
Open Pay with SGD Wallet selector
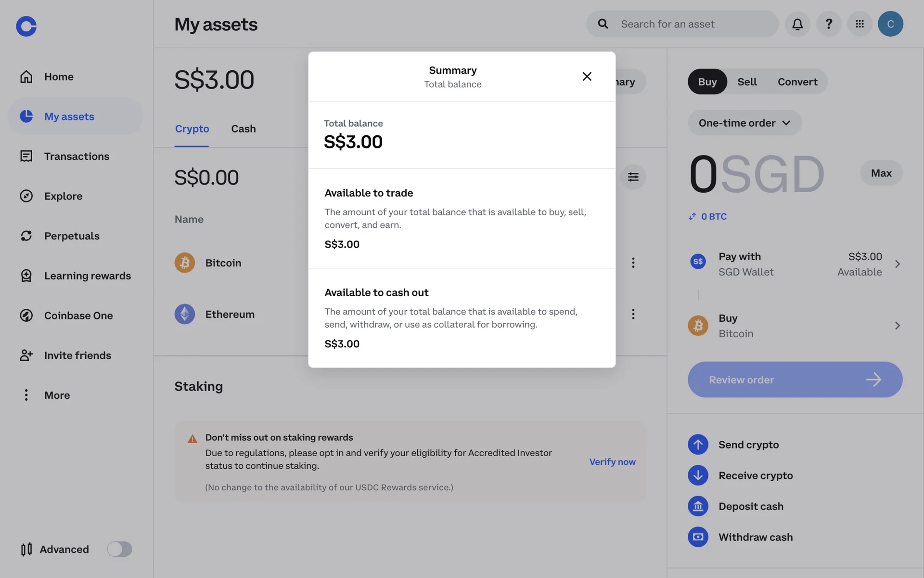pos(795,264)
